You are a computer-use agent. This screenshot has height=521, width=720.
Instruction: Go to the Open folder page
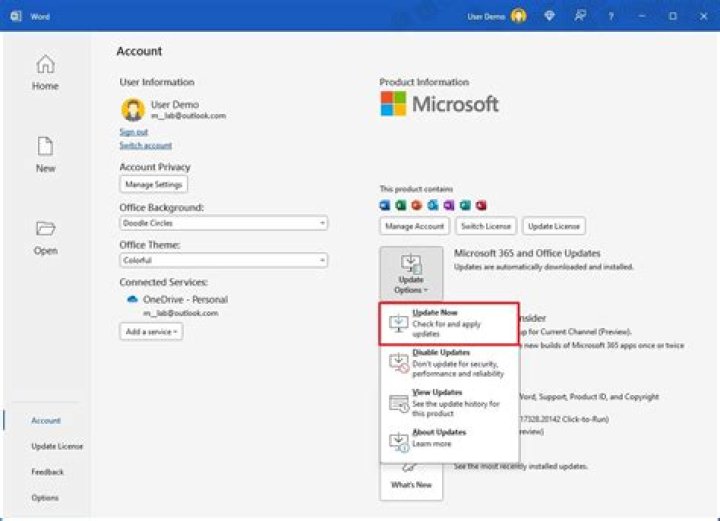(x=45, y=237)
